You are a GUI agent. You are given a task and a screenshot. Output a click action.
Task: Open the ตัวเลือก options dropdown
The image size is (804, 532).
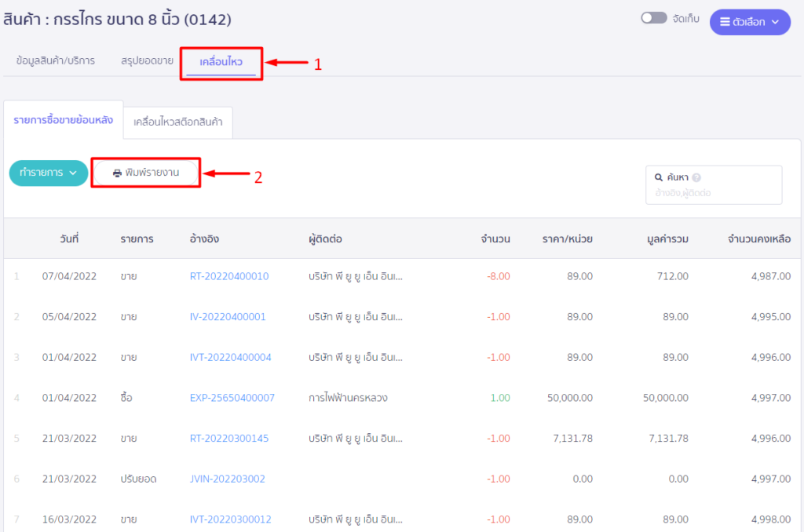[749, 22]
